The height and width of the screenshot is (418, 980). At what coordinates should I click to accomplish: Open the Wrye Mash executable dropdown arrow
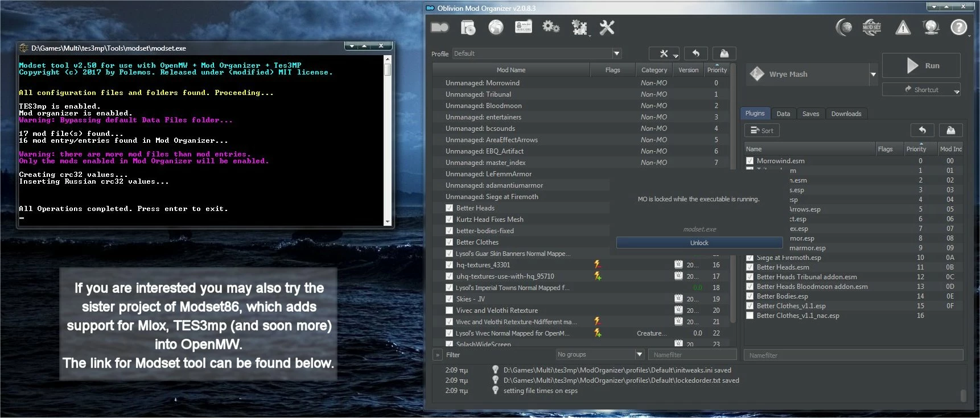873,75
